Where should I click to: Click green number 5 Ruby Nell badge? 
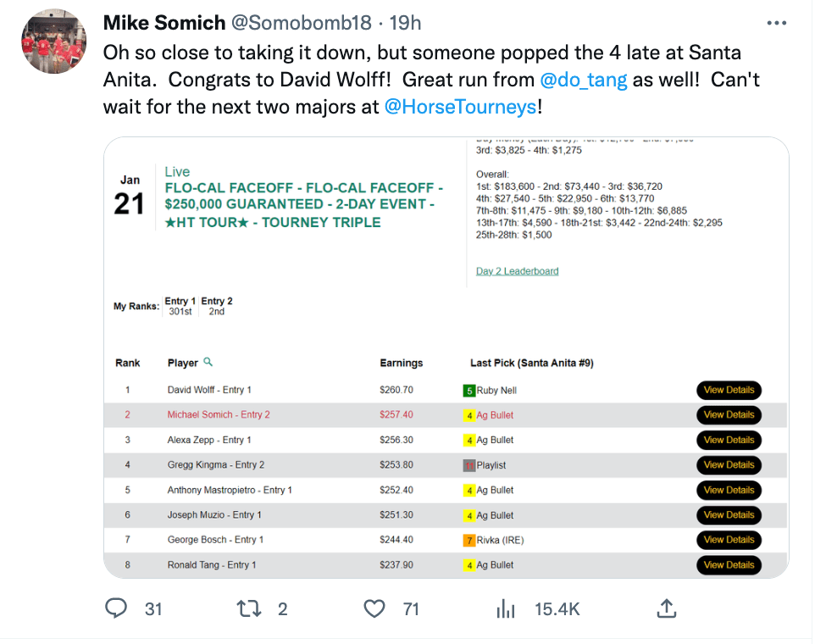tap(468, 391)
